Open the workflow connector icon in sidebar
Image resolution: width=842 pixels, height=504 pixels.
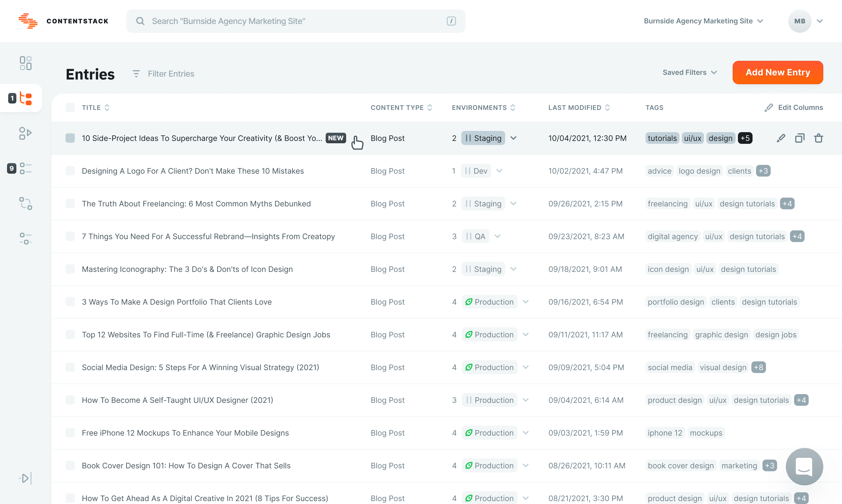[x=25, y=203]
